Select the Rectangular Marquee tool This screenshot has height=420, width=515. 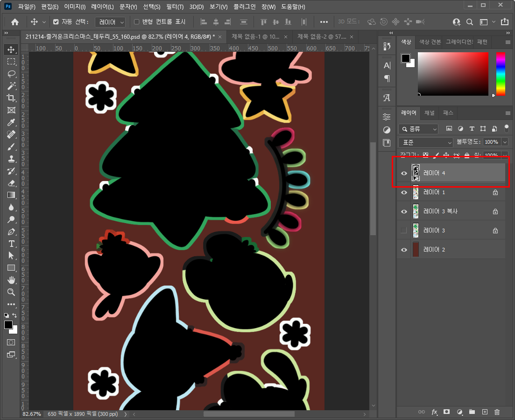pyautogui.click(x=11, y=62)
